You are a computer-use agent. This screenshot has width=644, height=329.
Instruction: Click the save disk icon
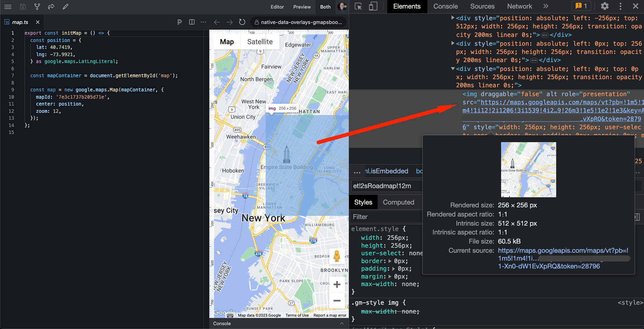[23, 7]
